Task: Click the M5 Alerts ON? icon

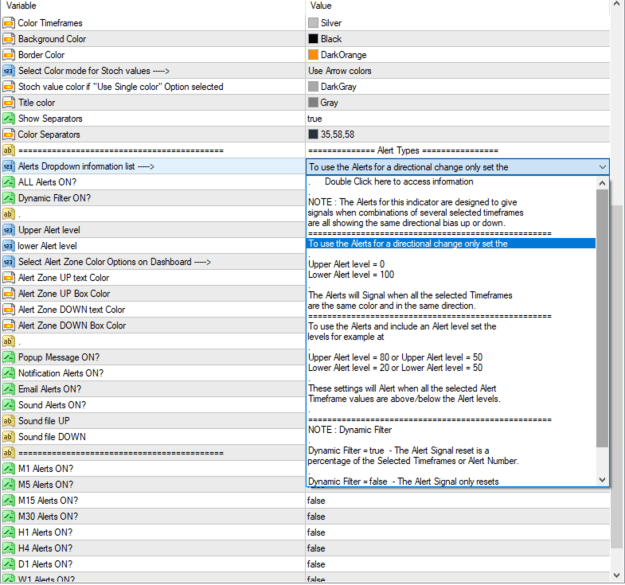Action: click(8, 485)
